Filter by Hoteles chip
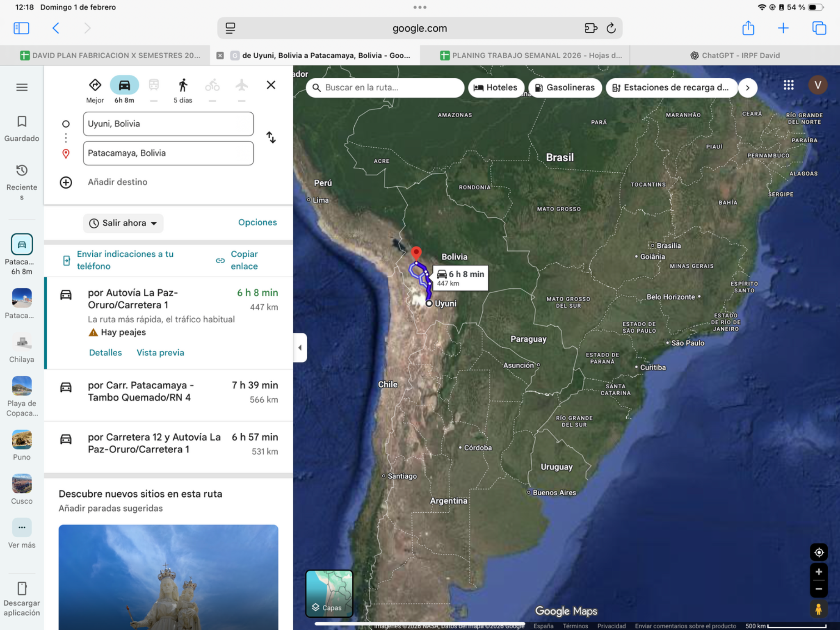Image resolution: width=840 pixels, height=630 pixels. [x=495, y=87]
